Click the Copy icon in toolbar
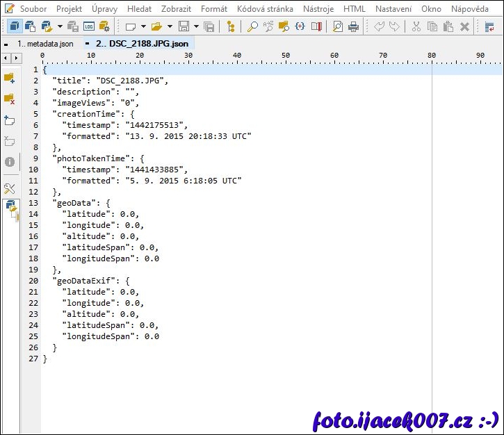Viewport: 504px width, 435px height. pos(432,26)
